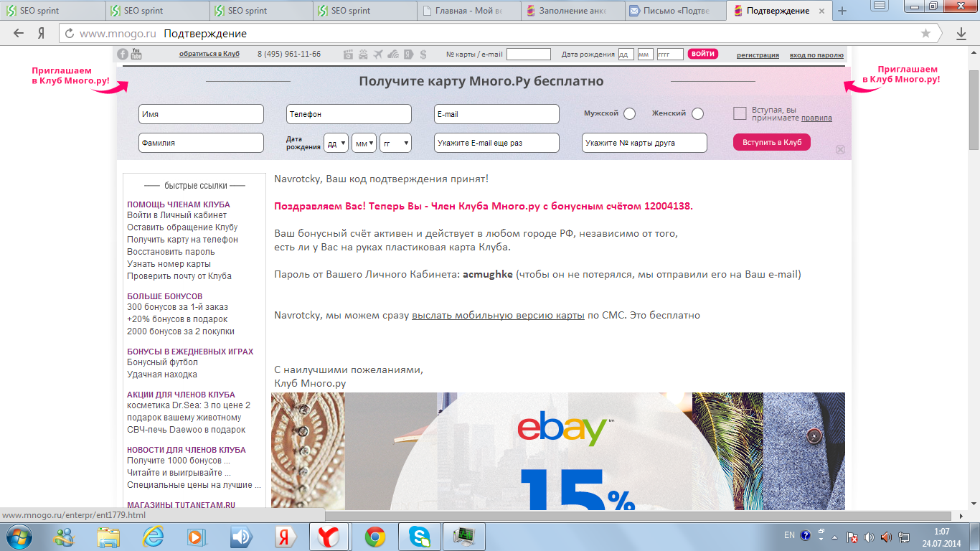This screenshot has width=980, height=551.
Task: Click 'Укажите E-mail еще раз' field
Action: coord(496,143)
